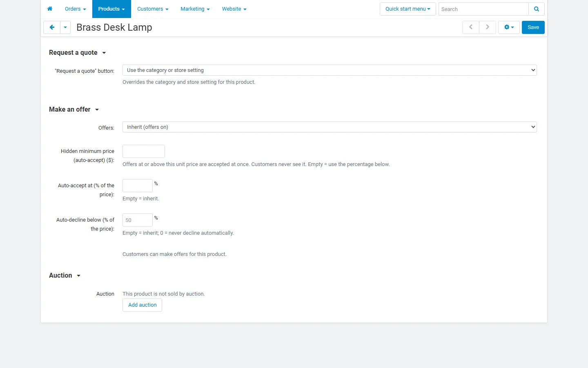Open the Products menu
The width and height of the screenshot is (588, 368).
click(x=111, y=9)
